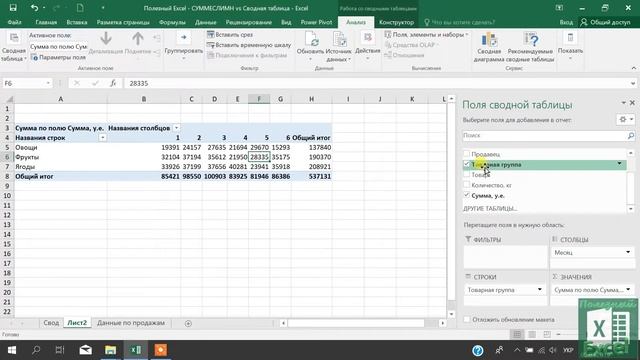Image resolution: width=640 pixels, height=360 pixels.
Task: Click Вход sign-in button
Action: [x=566, y=22]
